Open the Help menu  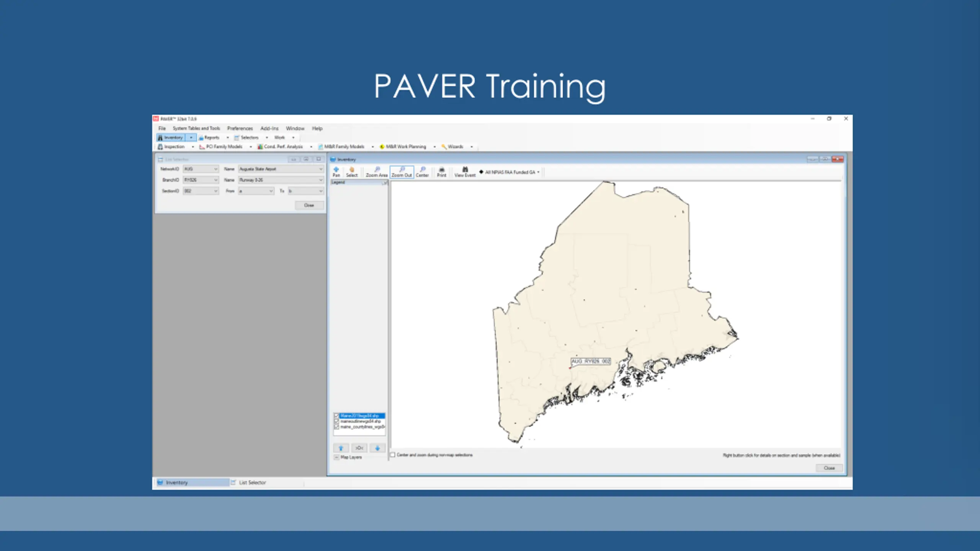click(x=317, y=128)
